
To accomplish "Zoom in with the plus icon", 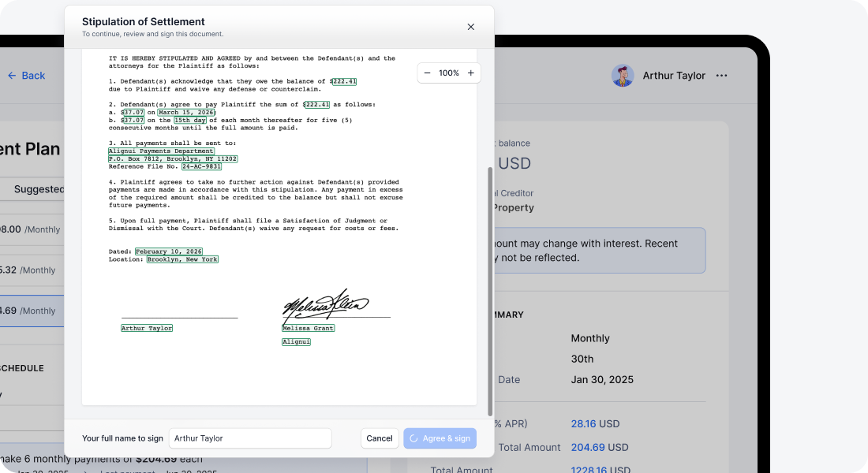I will pos(470,73).
